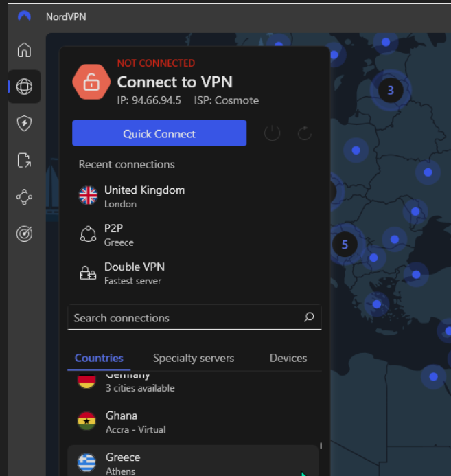Click the Recent connections heading

tap(127, 165)
